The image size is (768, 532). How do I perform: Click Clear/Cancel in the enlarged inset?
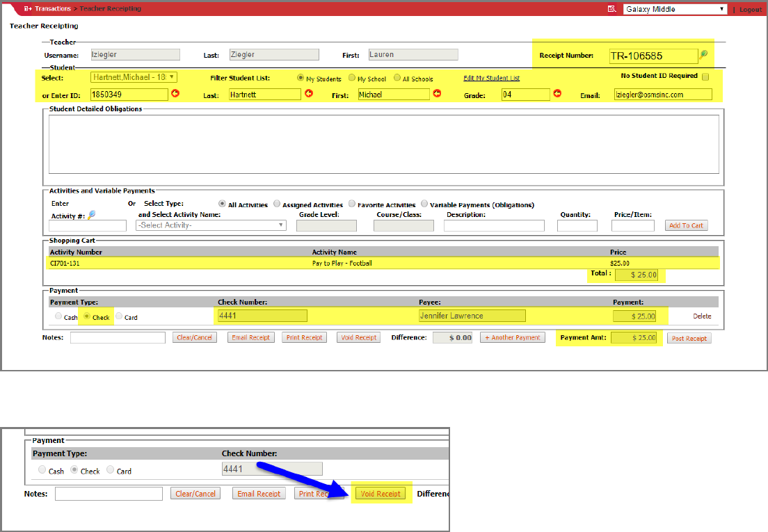pyautogui.click(x=195, y=494)
